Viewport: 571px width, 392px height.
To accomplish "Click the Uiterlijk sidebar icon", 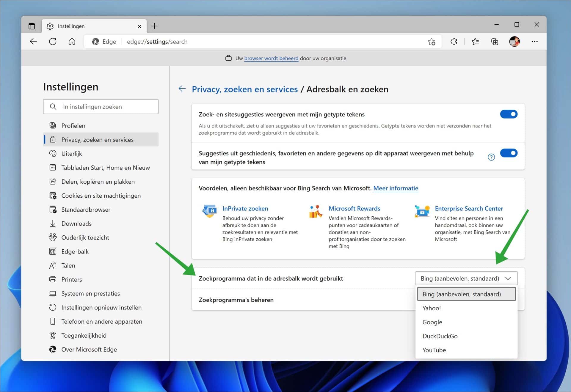I will [53, 154].
